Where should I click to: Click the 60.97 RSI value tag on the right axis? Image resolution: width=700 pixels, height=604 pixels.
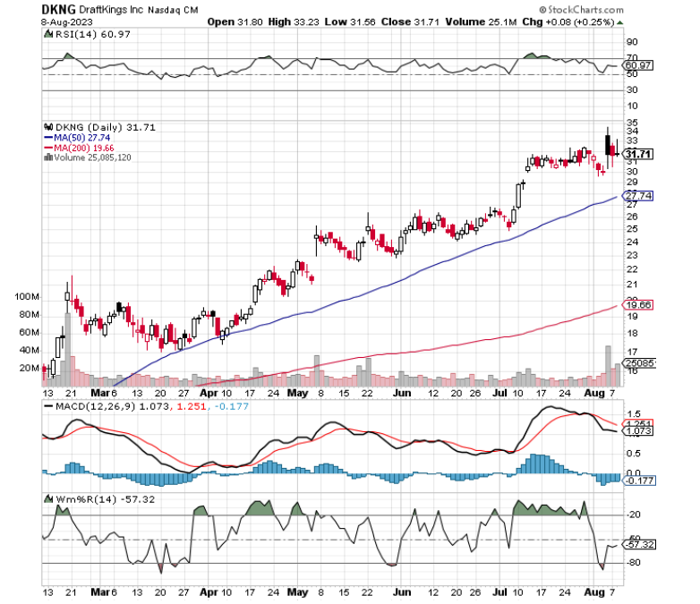click(x=638, y=65)
